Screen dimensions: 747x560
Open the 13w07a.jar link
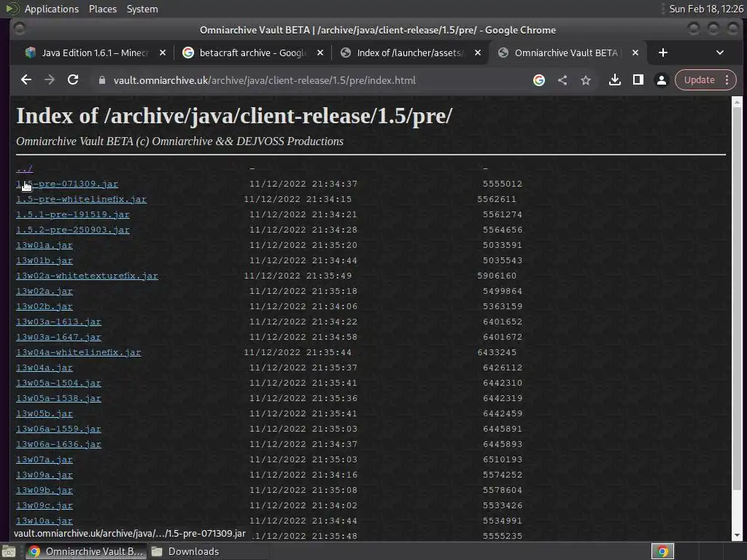point(44,459)
